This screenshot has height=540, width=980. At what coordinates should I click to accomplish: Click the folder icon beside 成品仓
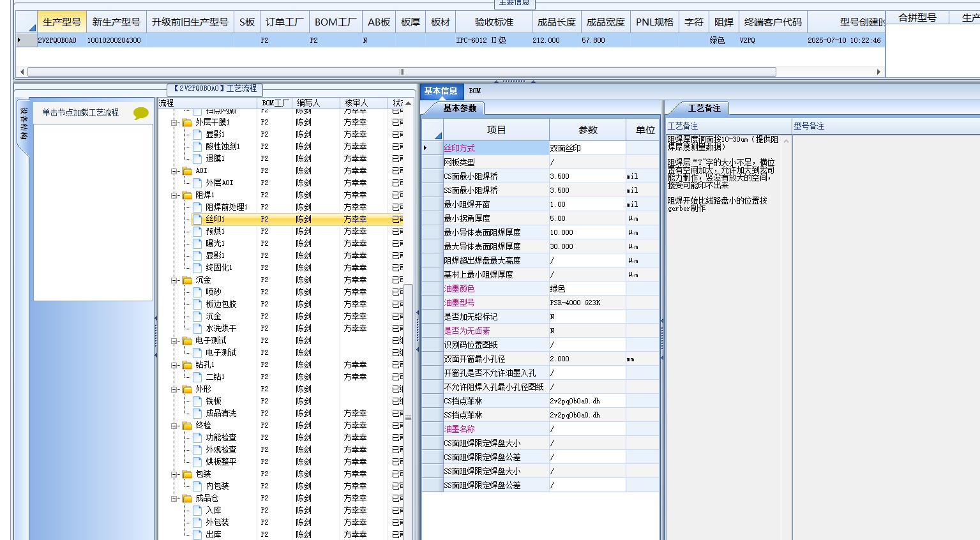tap(187, 499)
